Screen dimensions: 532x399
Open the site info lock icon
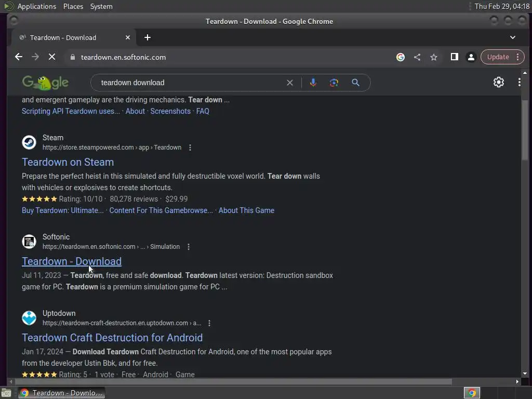tap(72, 57)
